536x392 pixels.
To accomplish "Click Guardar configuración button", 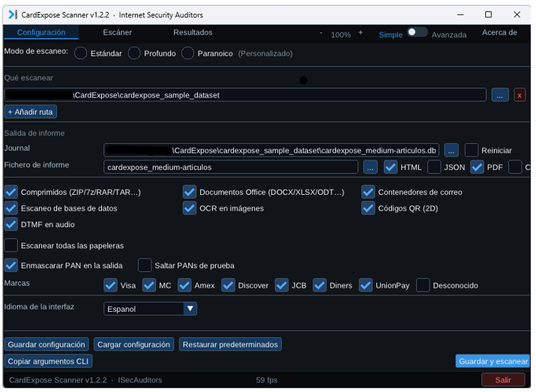I will pyautogui.click(x=46, y=345).
